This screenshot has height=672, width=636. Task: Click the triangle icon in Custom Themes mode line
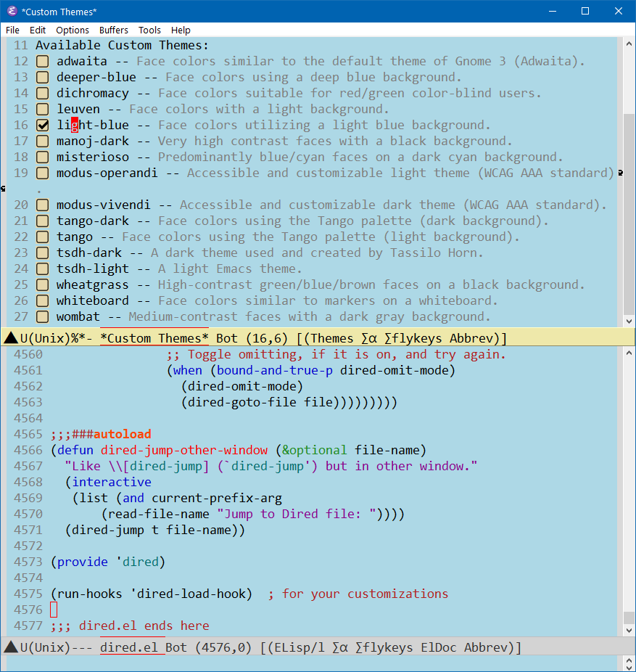(11, 338)
